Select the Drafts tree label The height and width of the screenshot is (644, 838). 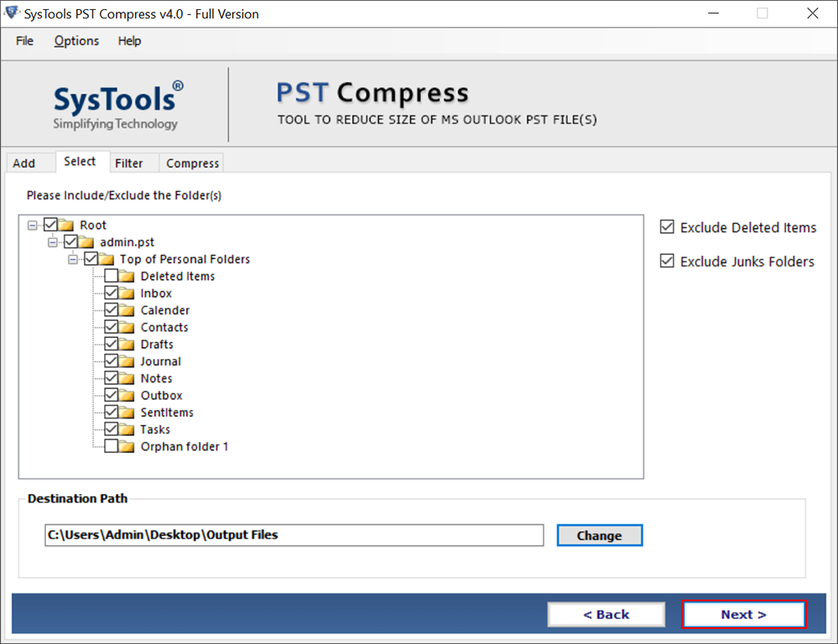pos(157,345)
